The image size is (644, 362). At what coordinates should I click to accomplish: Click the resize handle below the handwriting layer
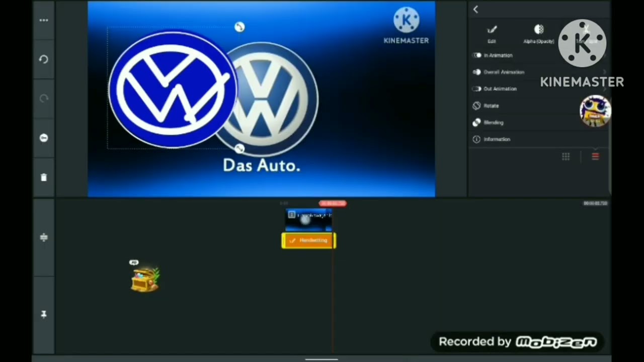tap(239, 148)
